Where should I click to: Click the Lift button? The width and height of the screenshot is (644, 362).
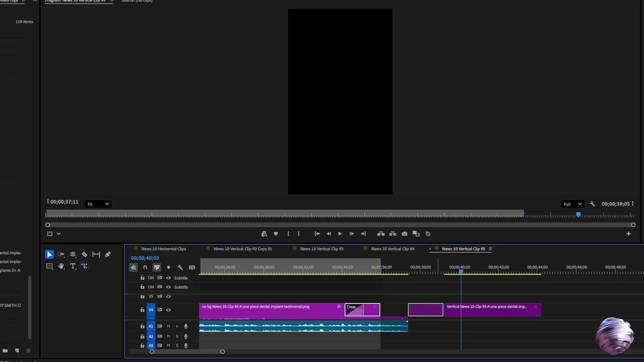point(381,234)
